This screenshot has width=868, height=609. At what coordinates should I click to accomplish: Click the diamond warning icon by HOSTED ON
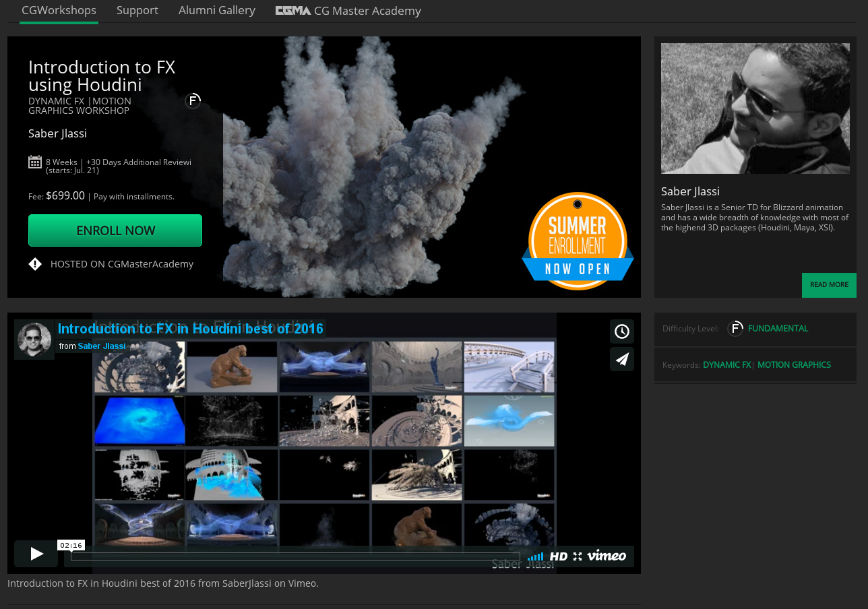click(x=35, y=264)
